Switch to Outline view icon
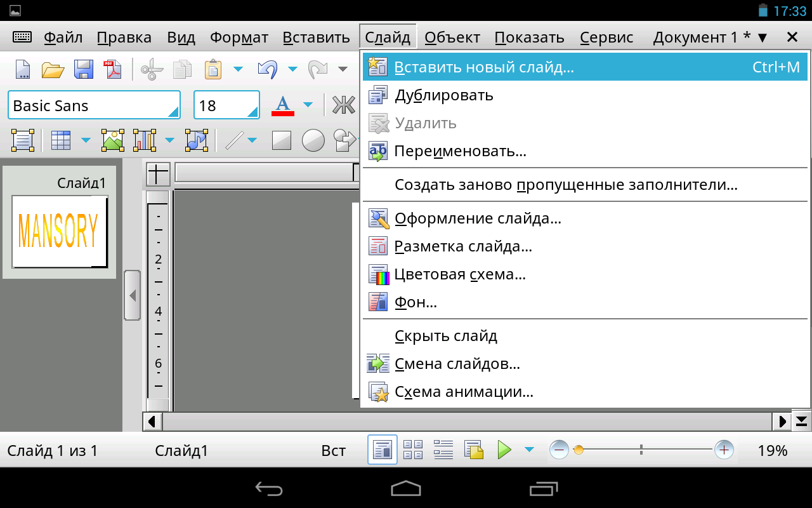The width and height of the screenshot is (812, 508). [443, 450]
